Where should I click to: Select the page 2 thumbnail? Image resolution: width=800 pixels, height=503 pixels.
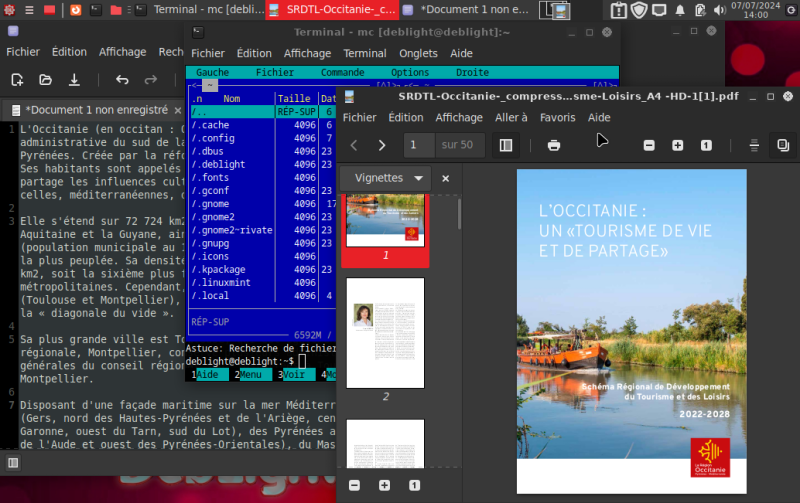[385, 332]
